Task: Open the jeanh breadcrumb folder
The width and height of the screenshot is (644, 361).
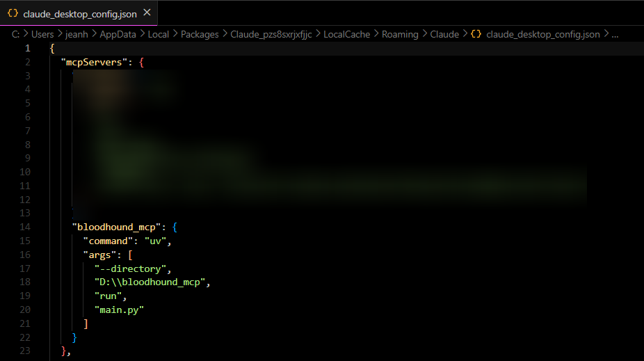Action: (x=77, y=35)
